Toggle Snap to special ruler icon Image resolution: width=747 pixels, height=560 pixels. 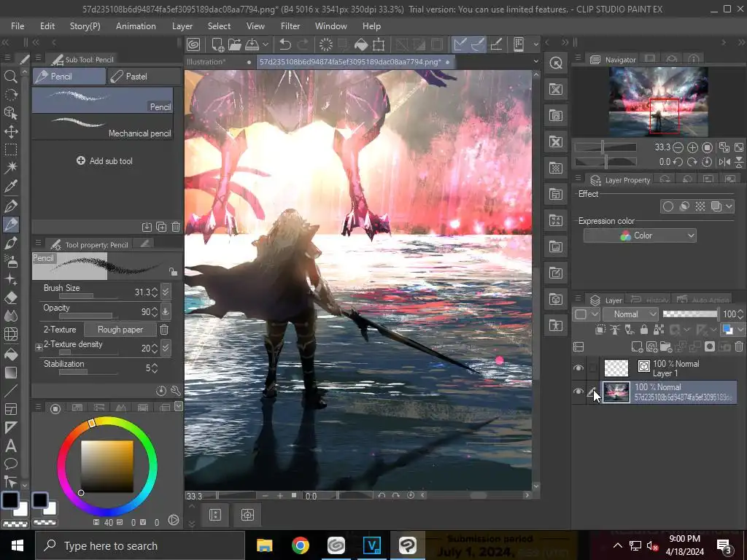tap(478, 44)
